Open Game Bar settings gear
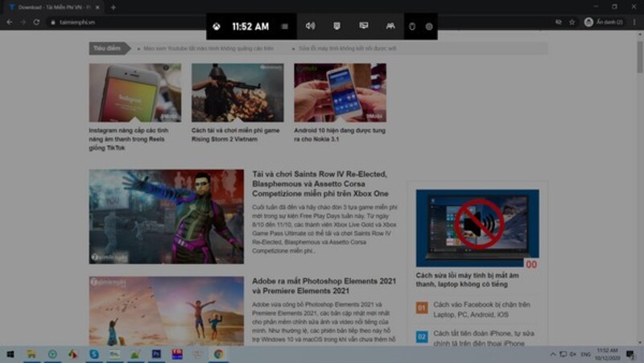644x363 pixels. click(429, 27)
